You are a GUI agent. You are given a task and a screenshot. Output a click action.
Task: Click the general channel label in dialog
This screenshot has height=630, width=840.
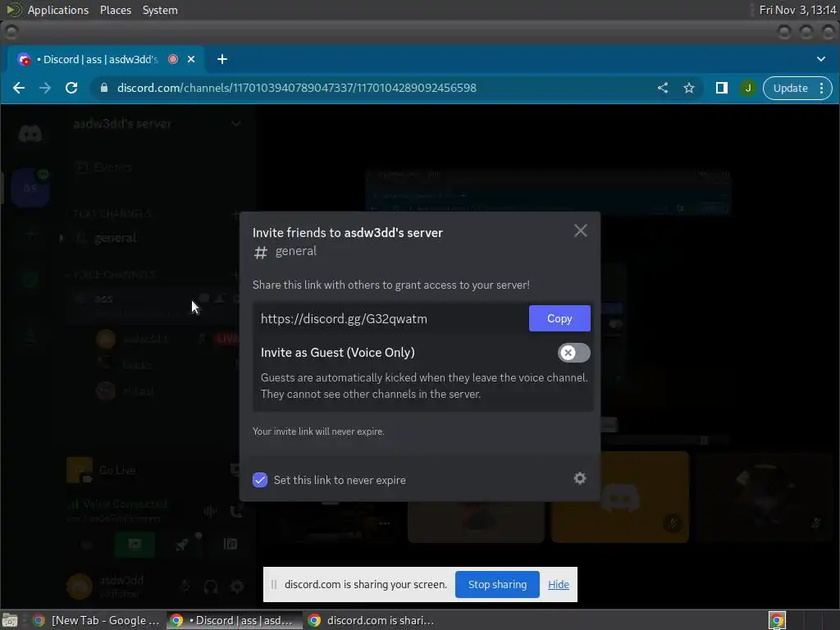point(295,251)
